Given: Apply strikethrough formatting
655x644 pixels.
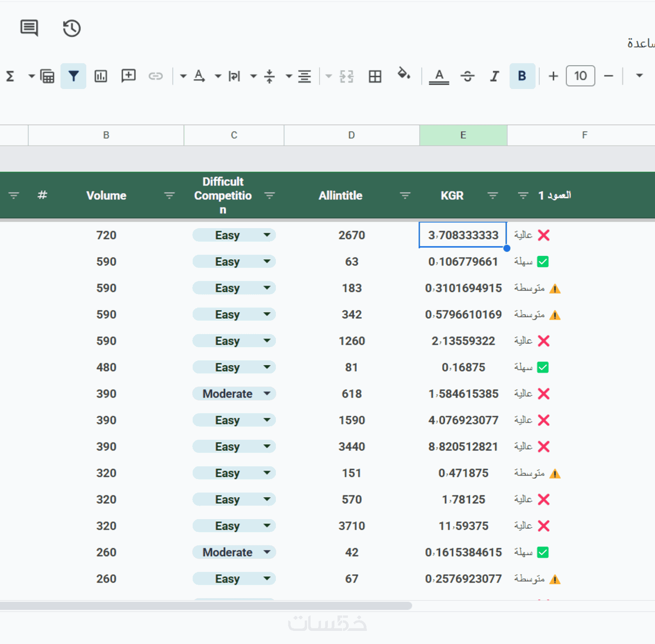Looking at the screenshot, I should (x=467, y=76).
